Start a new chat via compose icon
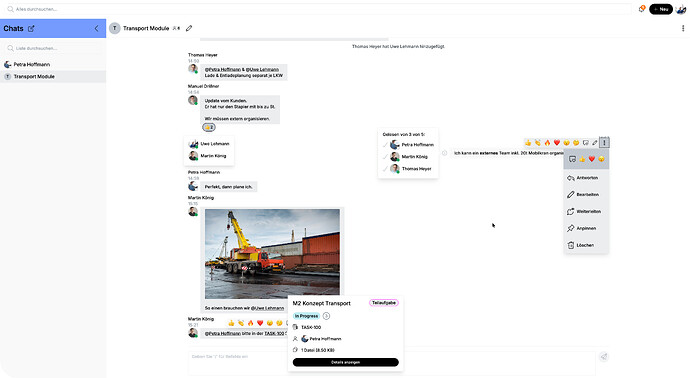Image resolution: width=690 pixels, height=378 pixels. [x=31, y=29]
